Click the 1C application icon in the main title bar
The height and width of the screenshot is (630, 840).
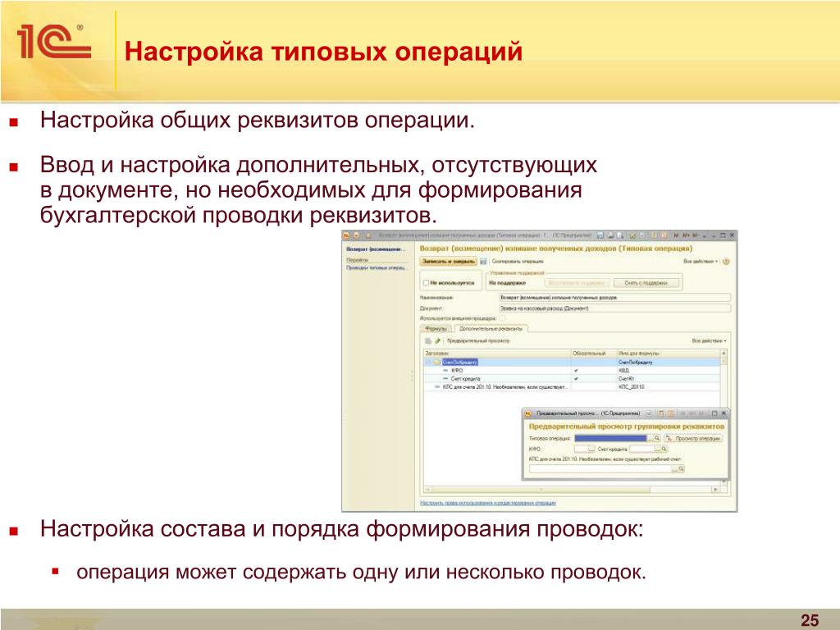[x=345, y=235]
